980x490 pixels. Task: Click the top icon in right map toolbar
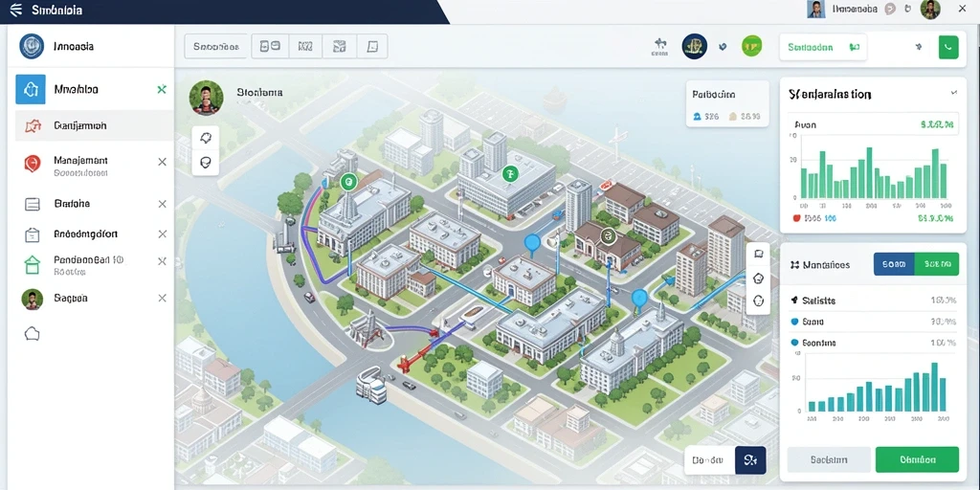coord(759,255)
